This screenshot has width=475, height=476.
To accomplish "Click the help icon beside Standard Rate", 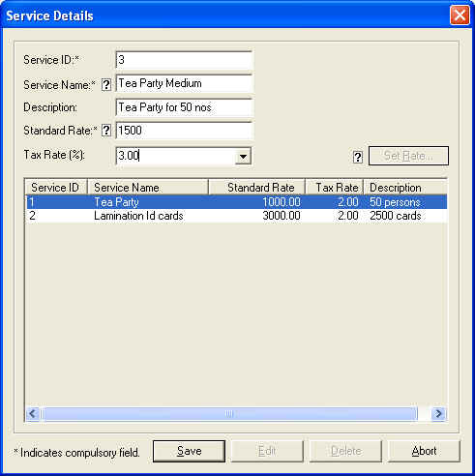I will click(106, 131).
